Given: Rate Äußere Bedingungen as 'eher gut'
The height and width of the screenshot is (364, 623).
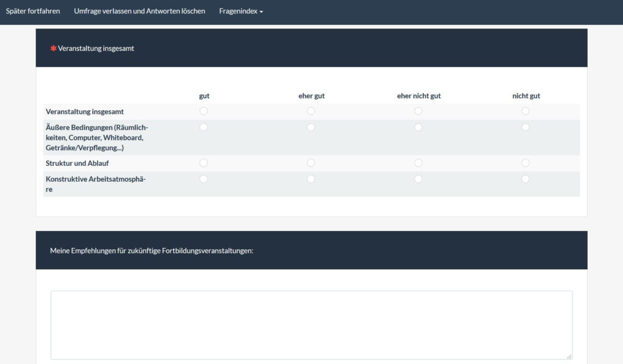Looking at the screenshot, I should [x=311, y=127].
